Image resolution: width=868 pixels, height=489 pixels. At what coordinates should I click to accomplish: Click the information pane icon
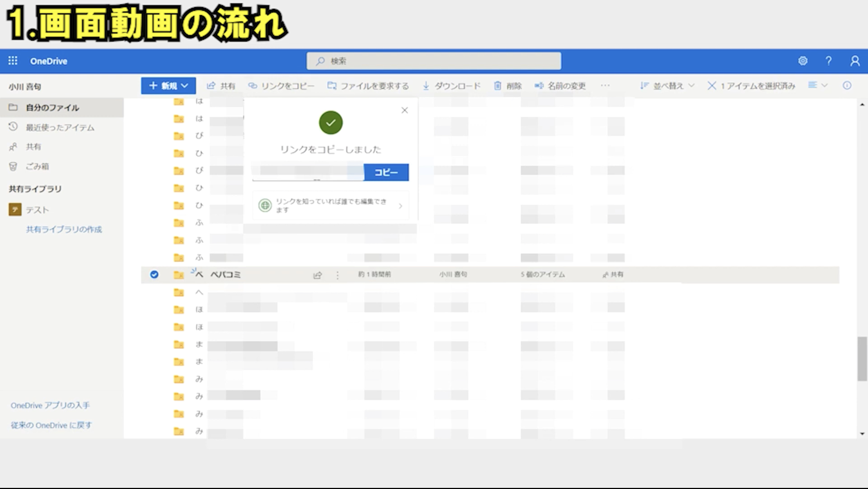[847, 85]
